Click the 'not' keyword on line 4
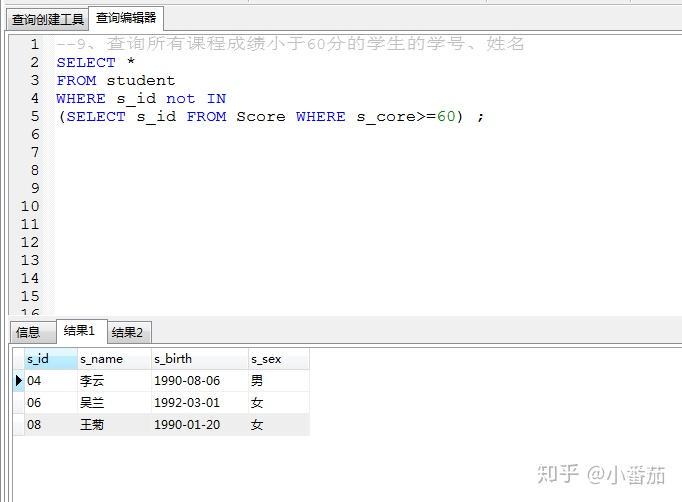The image size is (682, 502). [x=181, y=99]
